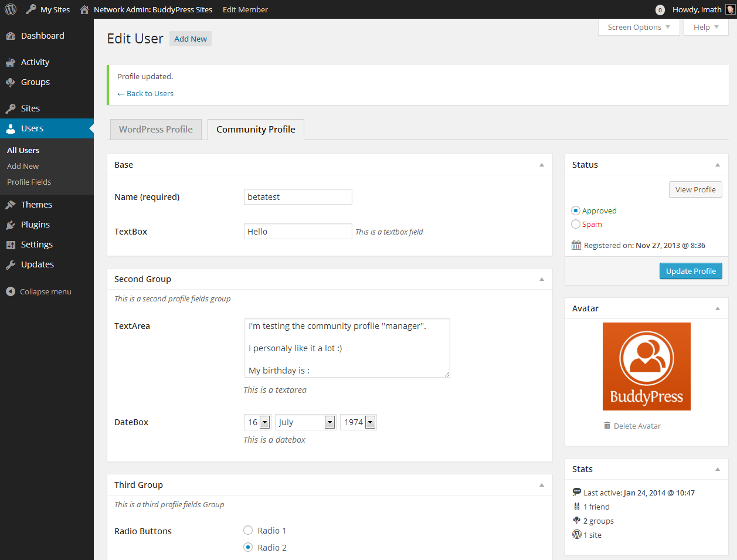Select the Spam status radio button
737x560 pixels.
[576, 224]
